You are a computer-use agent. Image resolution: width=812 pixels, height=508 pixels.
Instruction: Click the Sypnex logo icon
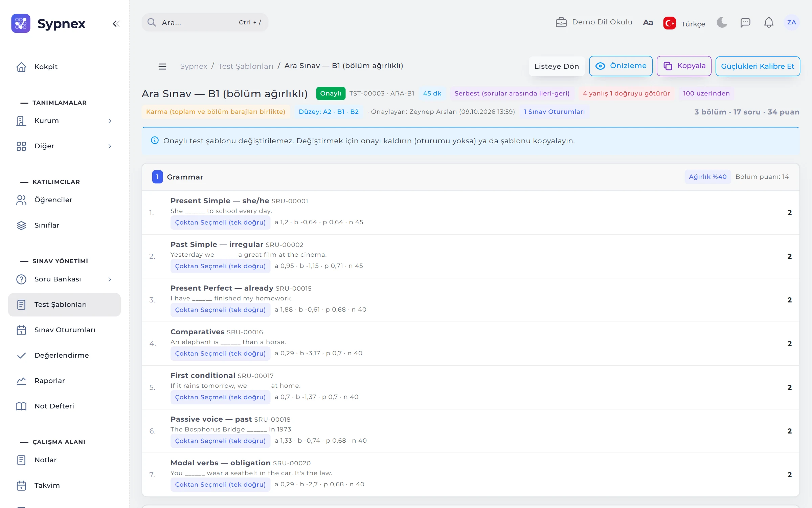(x=21, y=23)
